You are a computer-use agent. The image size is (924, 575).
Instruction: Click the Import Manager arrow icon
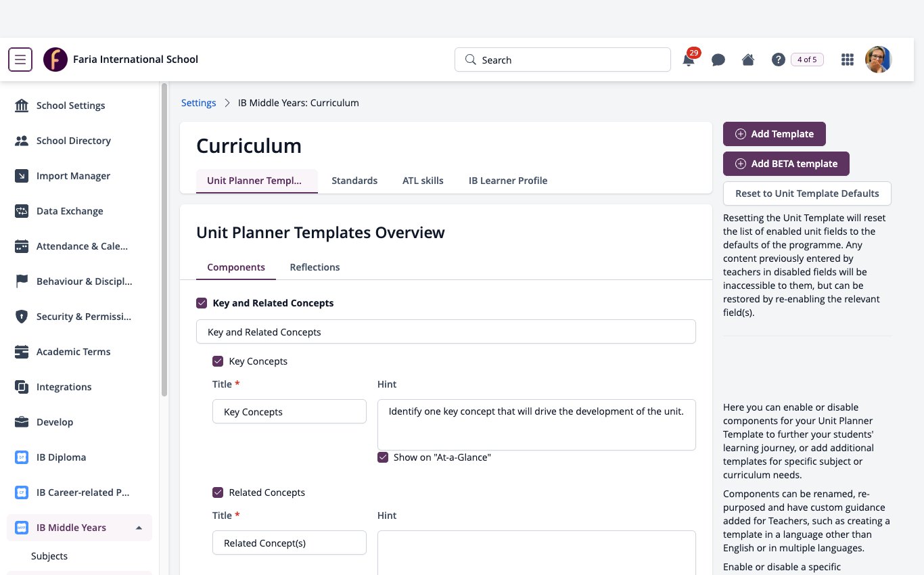(x=22, y=176)
